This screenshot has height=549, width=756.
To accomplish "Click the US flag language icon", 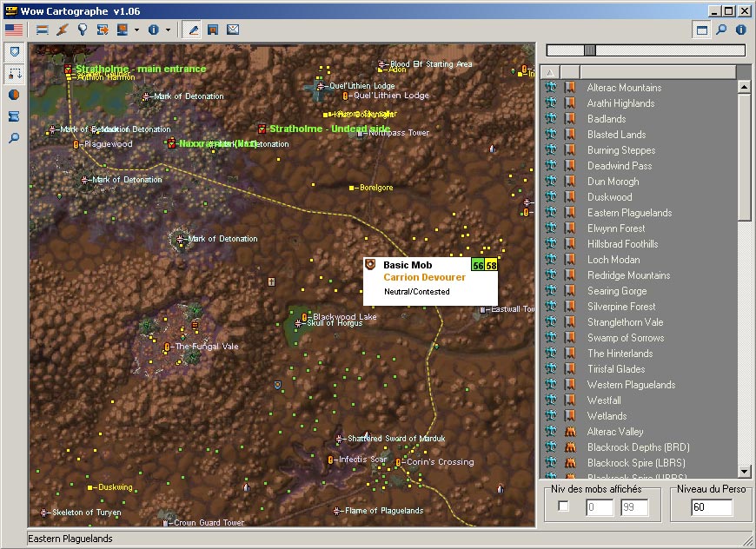I will (x=14, y=30).
